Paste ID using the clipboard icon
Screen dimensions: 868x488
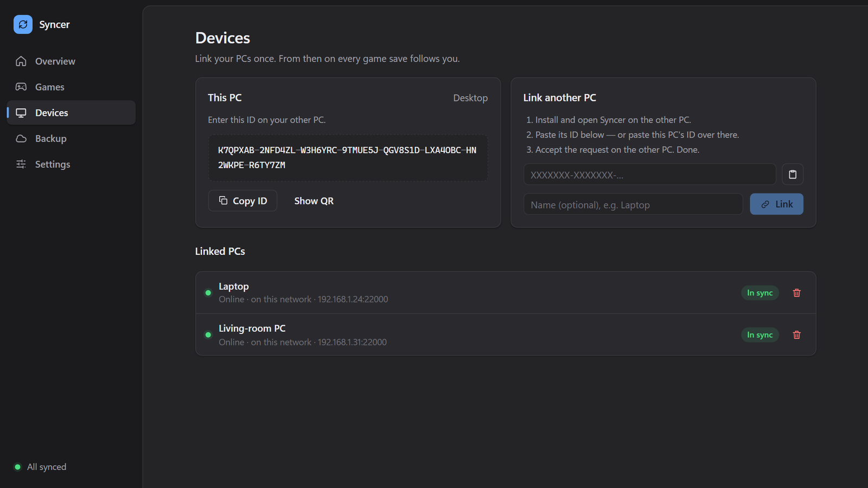click(793, 175)
